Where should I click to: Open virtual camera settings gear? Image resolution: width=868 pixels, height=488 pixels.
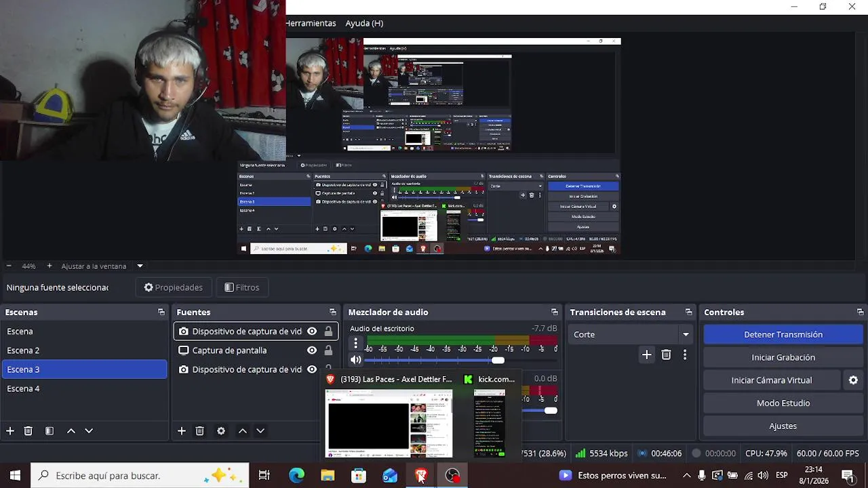coord(854,380)
